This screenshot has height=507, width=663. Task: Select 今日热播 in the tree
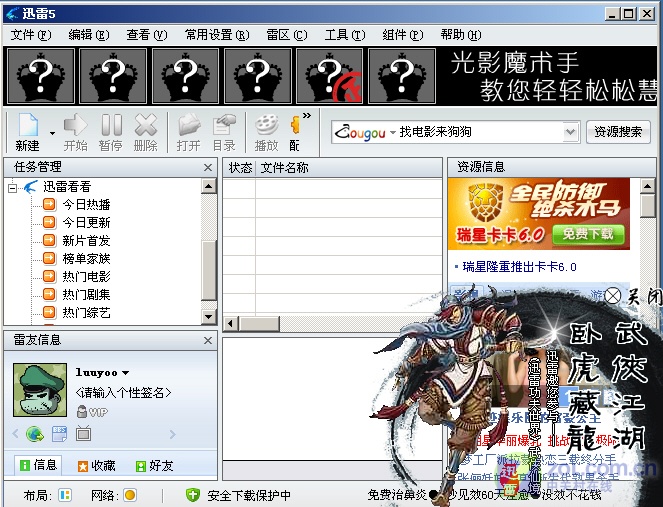(86, 205)
